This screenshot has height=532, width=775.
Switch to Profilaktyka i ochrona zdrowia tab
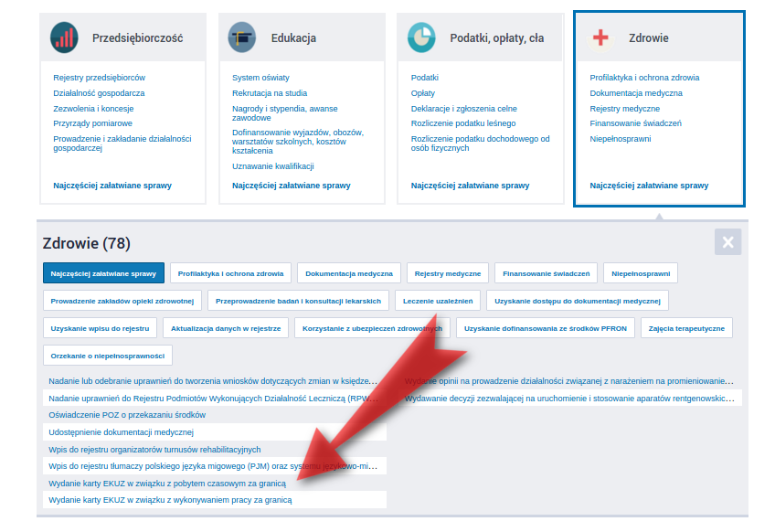click(231, 273)
